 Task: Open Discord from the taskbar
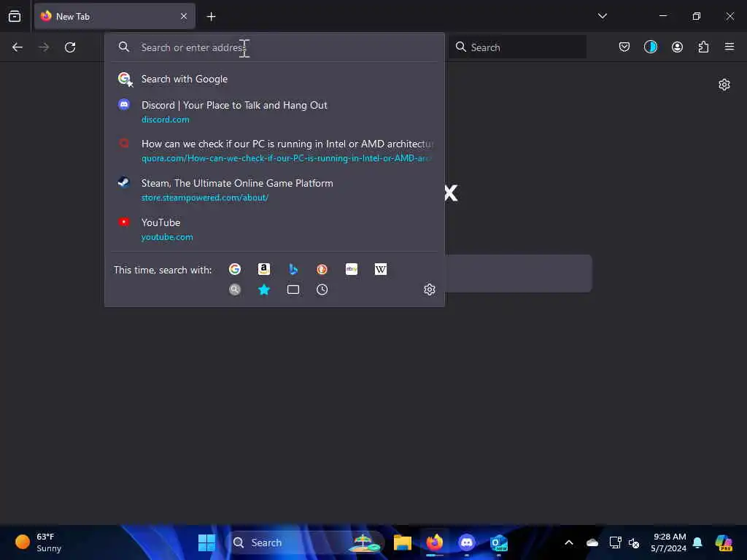click(x=466, y=542)
